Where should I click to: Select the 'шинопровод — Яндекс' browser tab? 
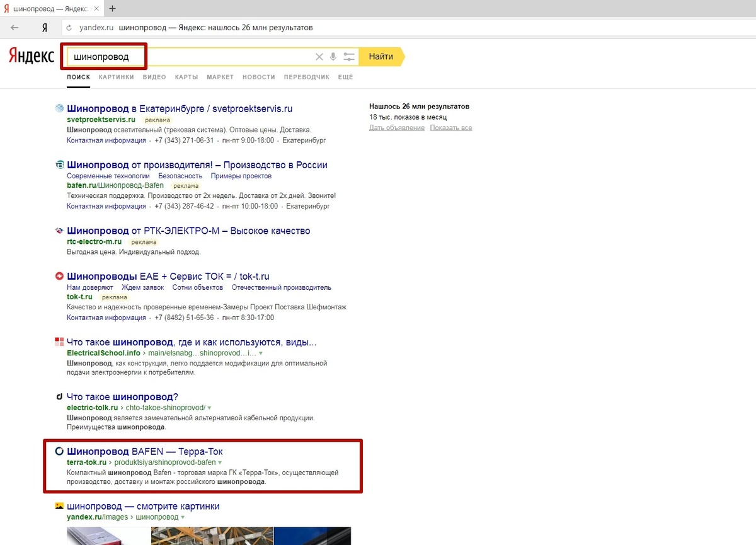(x=52, y=9)
